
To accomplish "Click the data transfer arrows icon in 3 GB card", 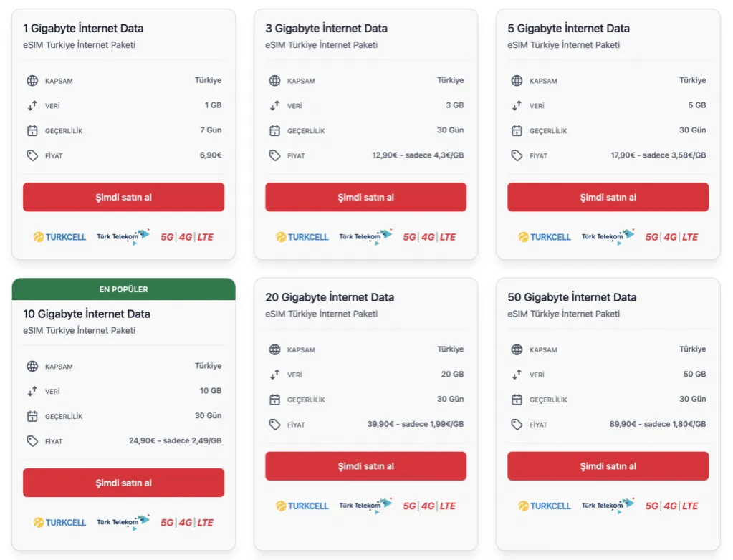I will [274, 105].
